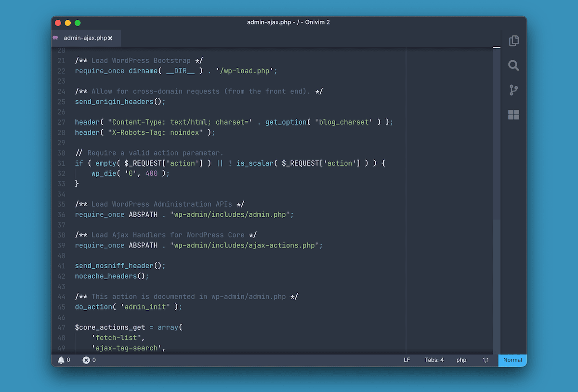Open the extensions panel in the sidebar

tap(513, 115)
